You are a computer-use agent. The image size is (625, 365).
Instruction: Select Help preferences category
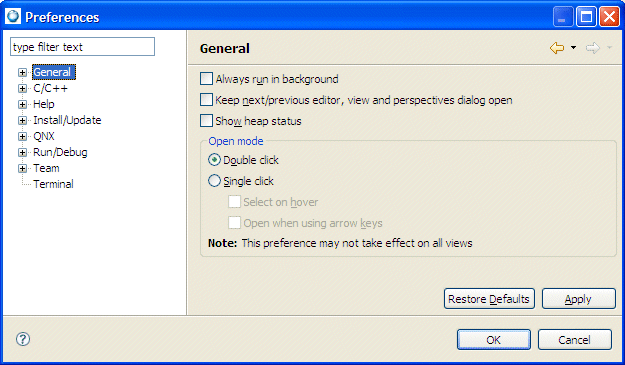tap(43, 104)
